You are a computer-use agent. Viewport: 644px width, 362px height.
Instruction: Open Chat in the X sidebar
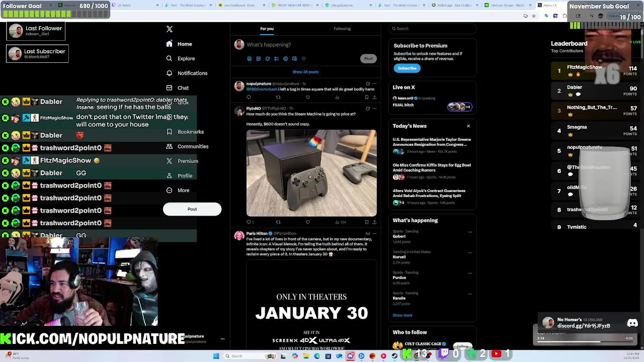(178, 87)
